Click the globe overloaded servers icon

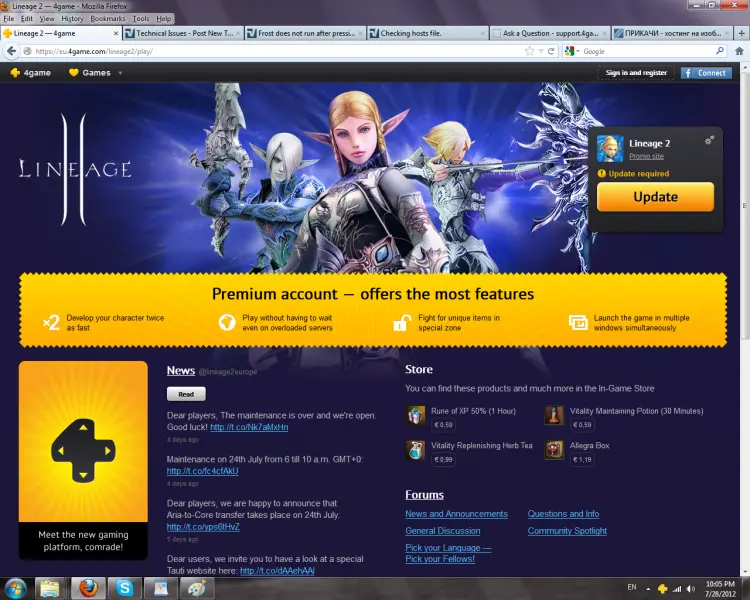[227, 322]
